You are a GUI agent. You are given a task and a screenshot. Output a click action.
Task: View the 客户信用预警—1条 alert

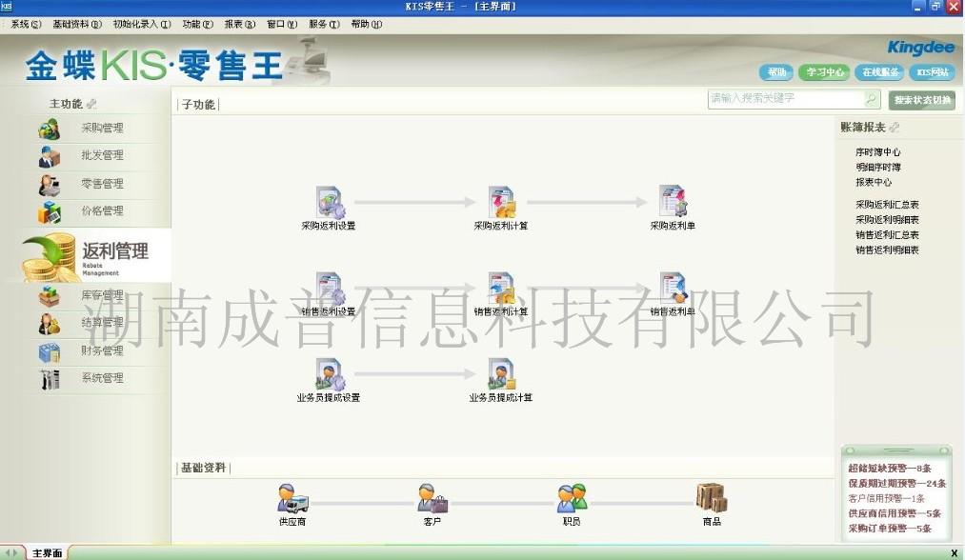coord(886,498)
